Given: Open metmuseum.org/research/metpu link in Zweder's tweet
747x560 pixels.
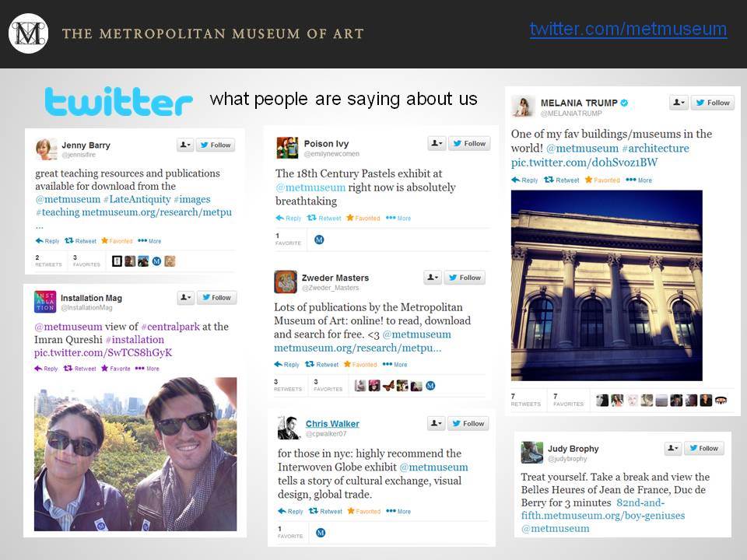Looking at the screenshot, I should click(x=358, y=348).
